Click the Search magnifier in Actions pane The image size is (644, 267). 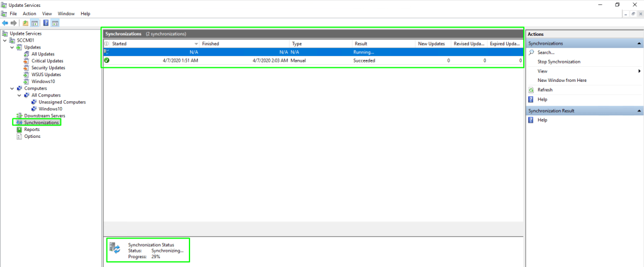coord(532,52)
